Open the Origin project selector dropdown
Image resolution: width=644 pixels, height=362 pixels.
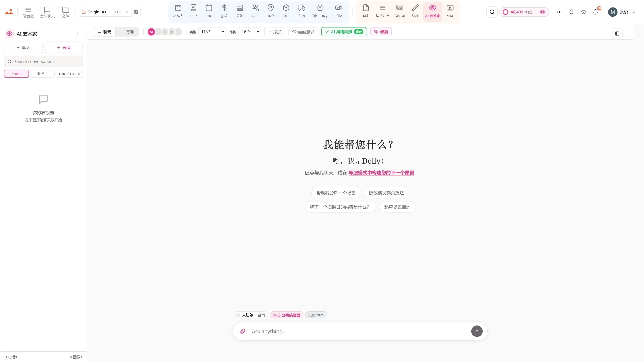pyautogui.click(x=105, y=12)
